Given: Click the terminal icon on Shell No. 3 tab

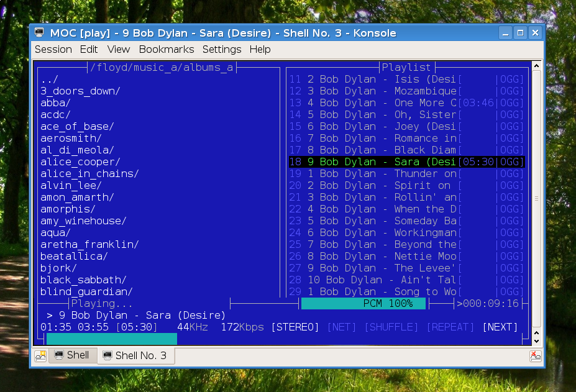Looking at the screenshot, I should coord(107,355).
